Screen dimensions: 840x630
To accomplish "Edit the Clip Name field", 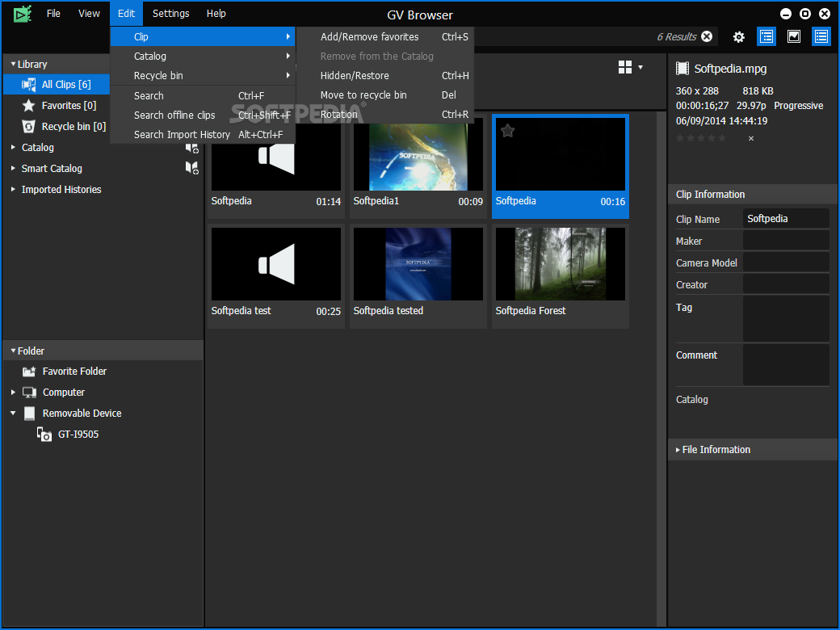I will pyautogui.click(x=786, y=219).
